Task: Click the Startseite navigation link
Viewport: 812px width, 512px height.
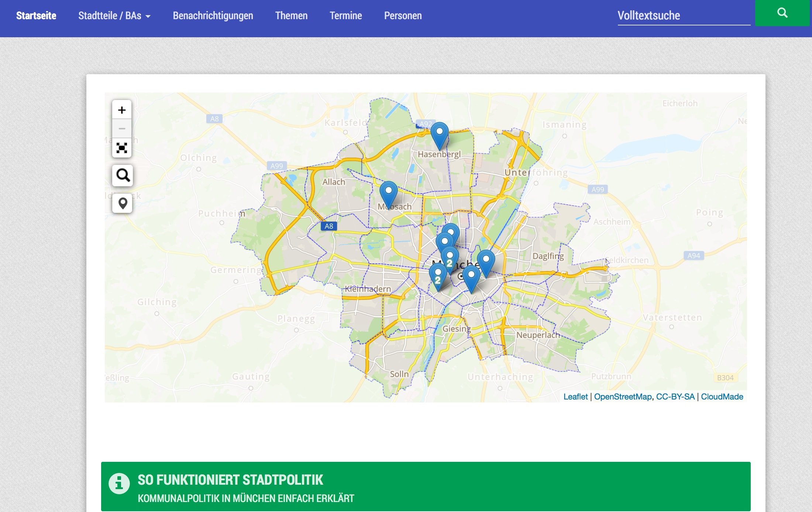Action: pyautogui.click(x=36, y=16)
